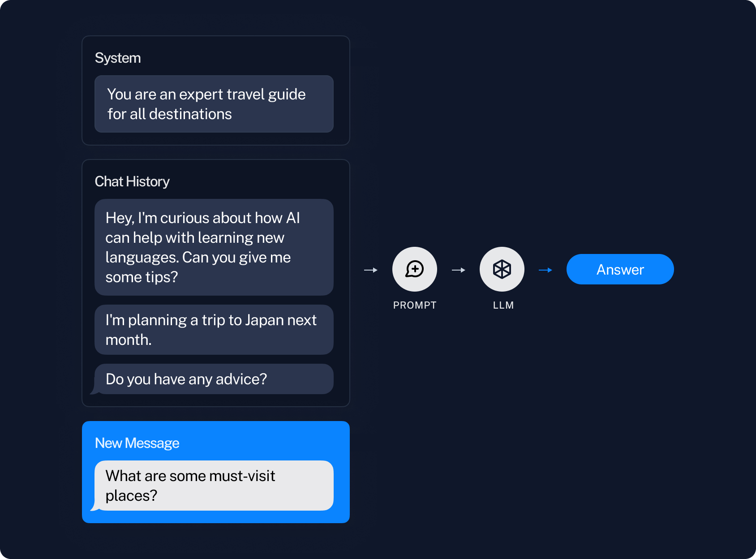
Task: Select the New Message heading
Action: tap(137, 443)
